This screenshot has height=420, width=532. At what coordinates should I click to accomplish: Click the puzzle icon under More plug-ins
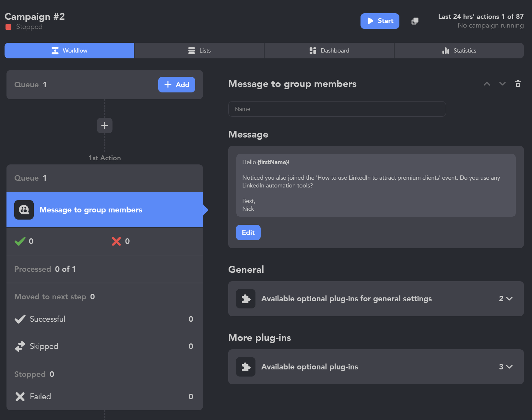point(245,367)
